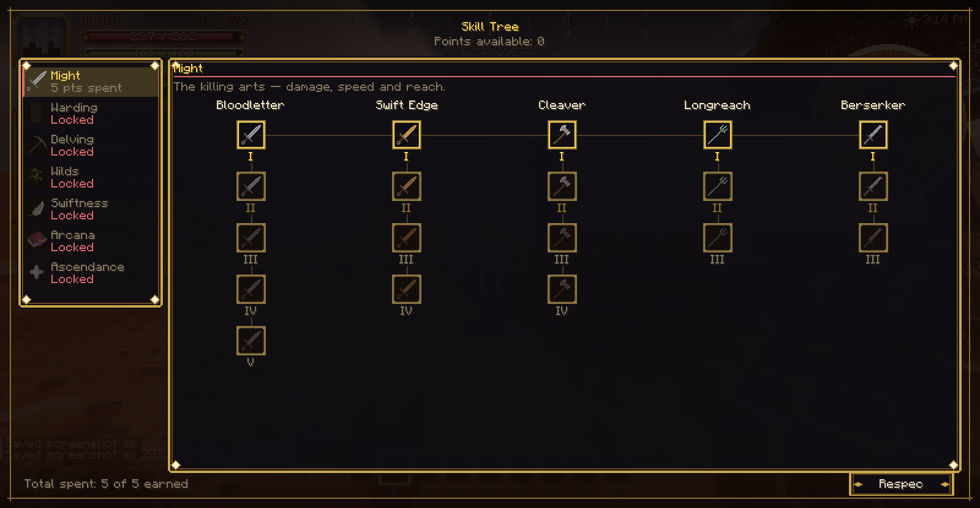Viewport: 980px width, 508px height.
Task: Select Swift Edge tier IV sword node
Action: 407,289
